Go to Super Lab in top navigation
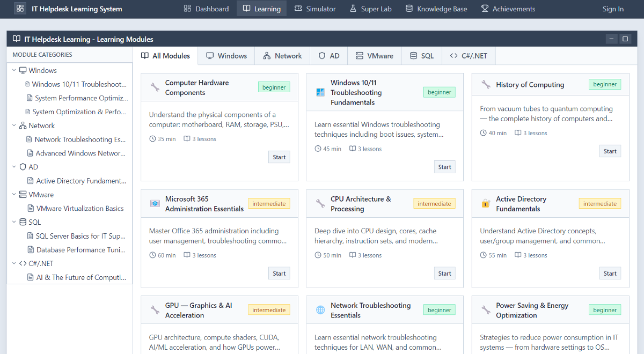 pos(370,9)
